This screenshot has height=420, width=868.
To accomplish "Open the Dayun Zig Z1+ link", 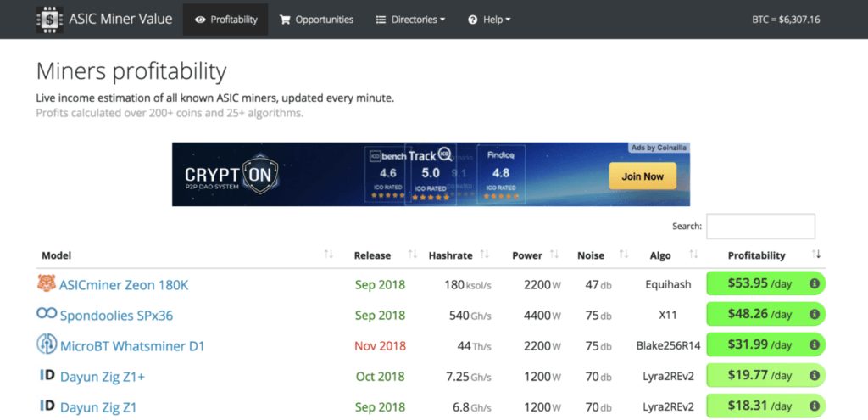I will click(103, 377).
